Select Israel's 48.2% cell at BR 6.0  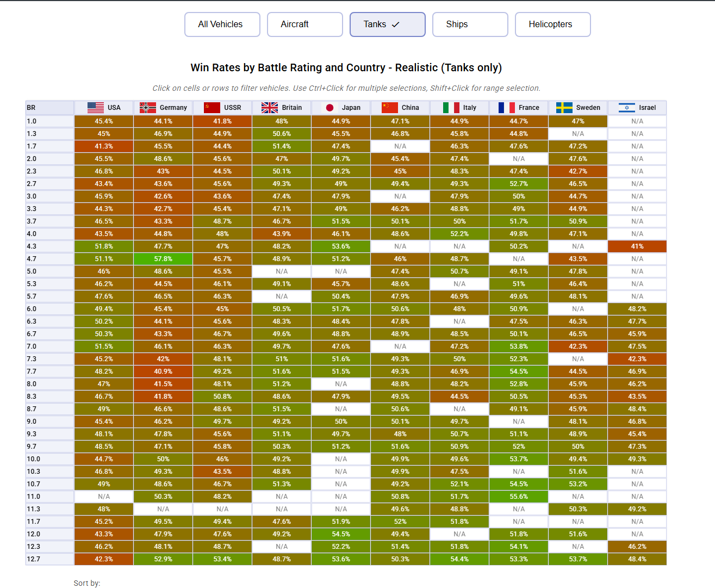(637, 309)
